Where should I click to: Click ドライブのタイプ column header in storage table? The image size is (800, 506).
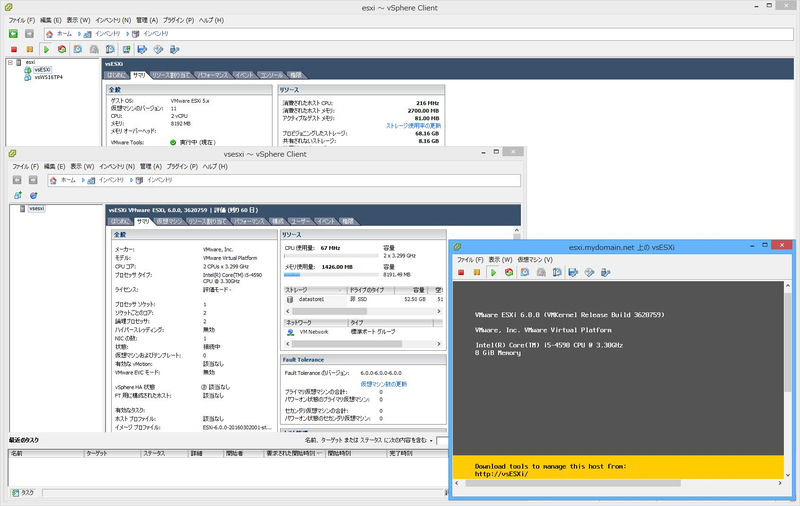pyautogui.click(x=371, y=290)
